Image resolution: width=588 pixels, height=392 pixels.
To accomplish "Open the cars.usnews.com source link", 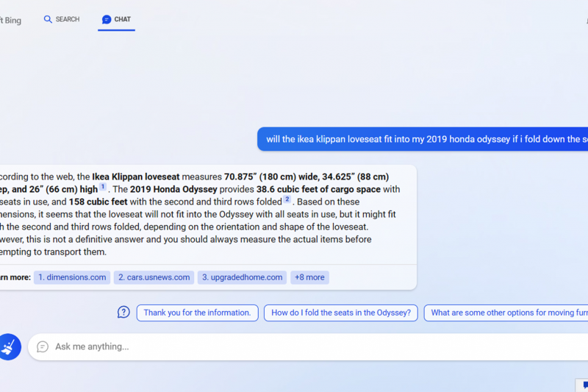I will click(154, 277).
